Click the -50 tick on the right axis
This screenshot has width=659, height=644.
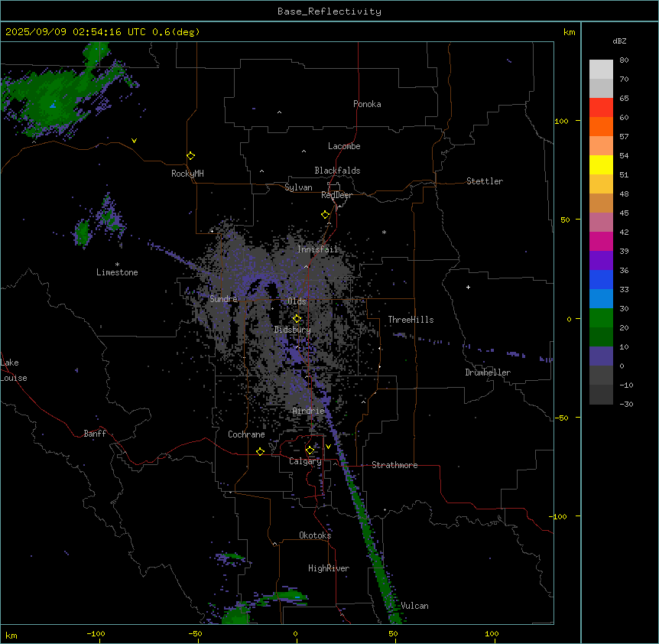561,418
